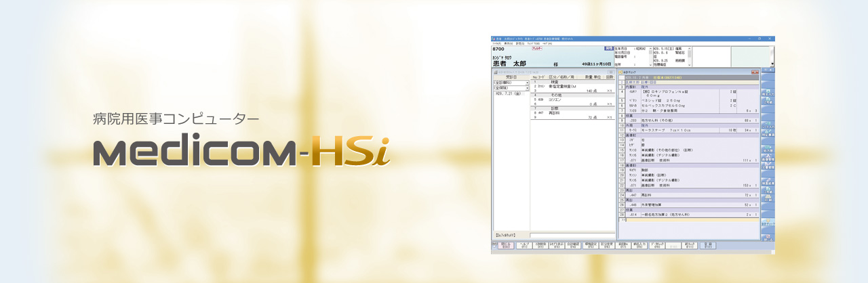Expand the (全保険) insurance dropdown
Screen dimensions: 868x283
point(527,88)
